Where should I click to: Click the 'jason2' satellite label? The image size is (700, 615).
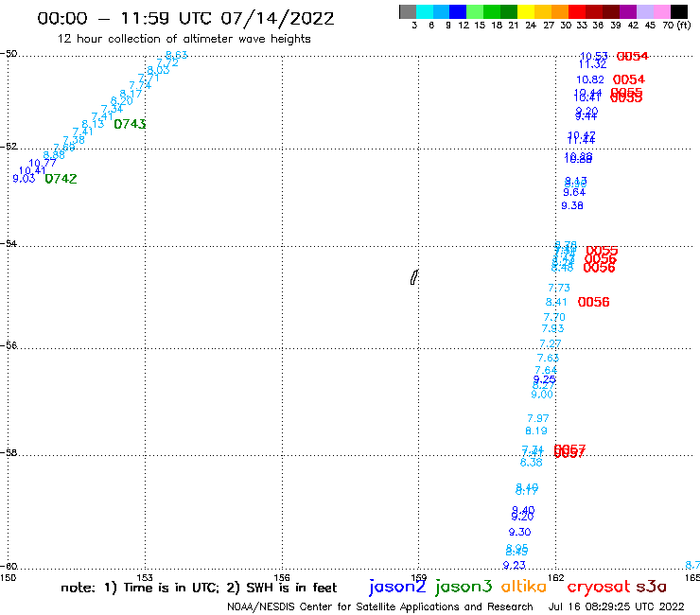tap(397, 587)
